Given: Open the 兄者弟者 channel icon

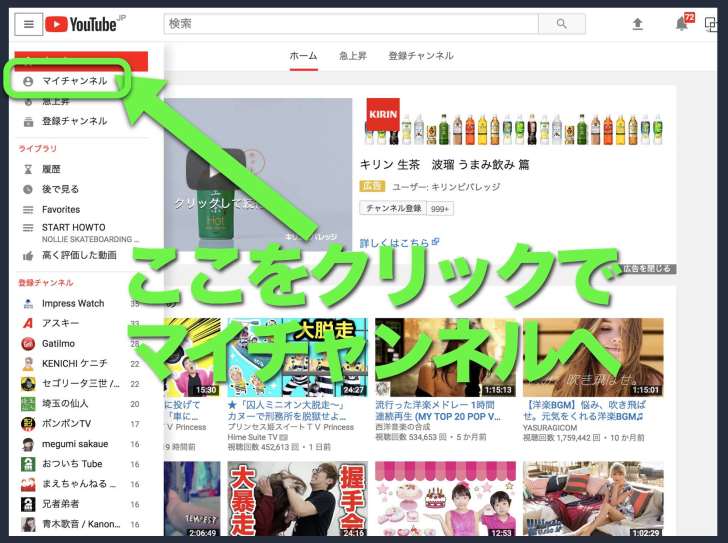Looking at the screenshot, I should (x=28, y=504).
